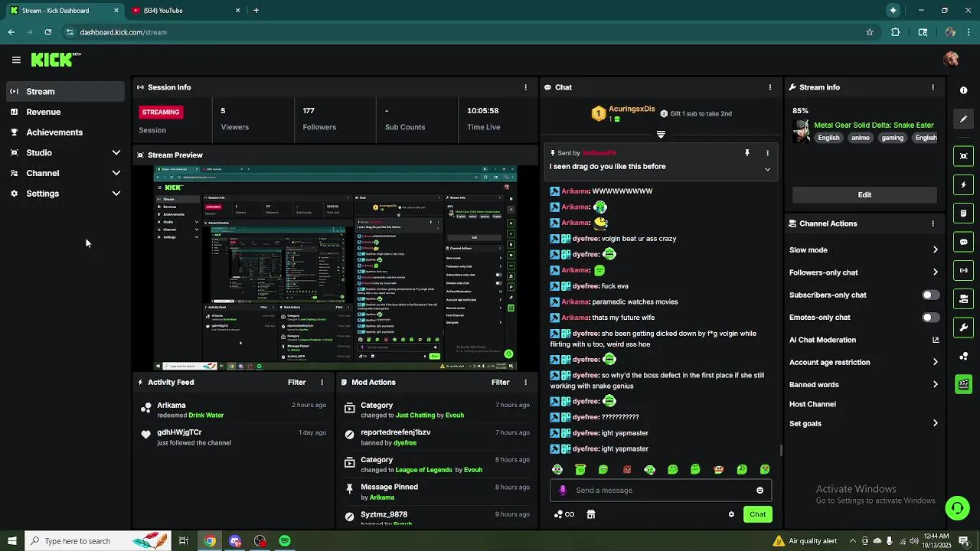Send message with the green Chat button
The image size is (980, 551).
(x=757, y=514)
